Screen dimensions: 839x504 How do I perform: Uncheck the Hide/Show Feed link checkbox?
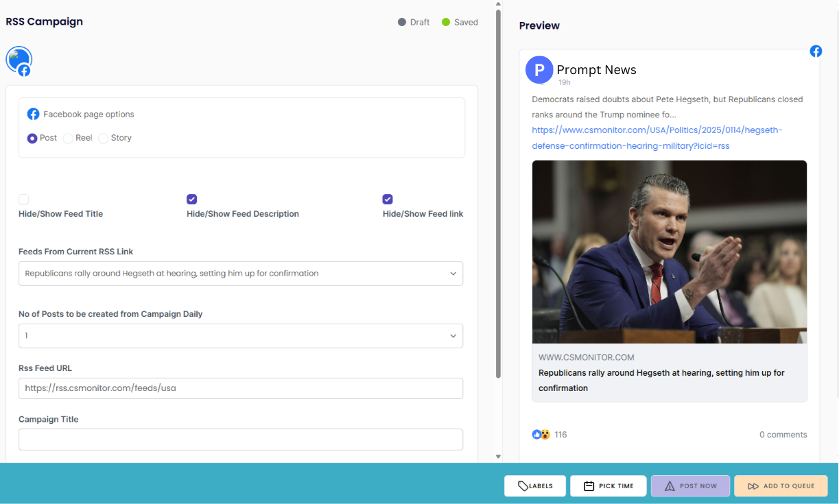coord(388,200)
